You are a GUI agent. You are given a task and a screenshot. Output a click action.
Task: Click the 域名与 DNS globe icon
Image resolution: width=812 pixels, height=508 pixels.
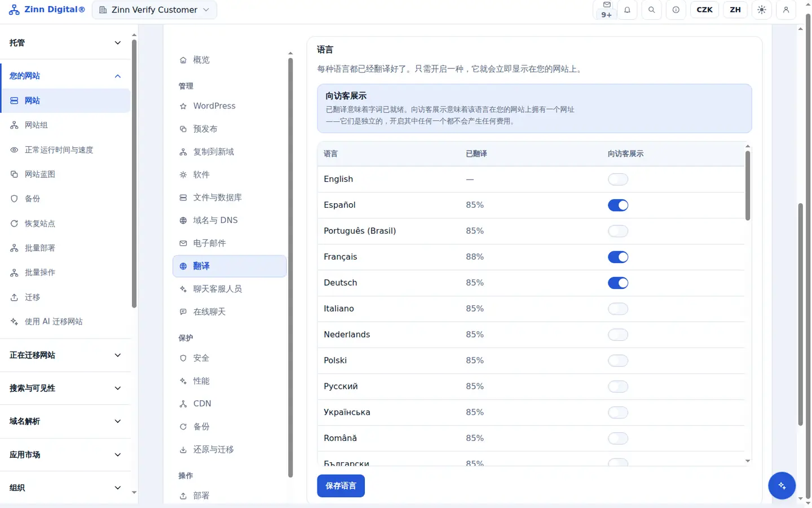[x=183, y=220]
